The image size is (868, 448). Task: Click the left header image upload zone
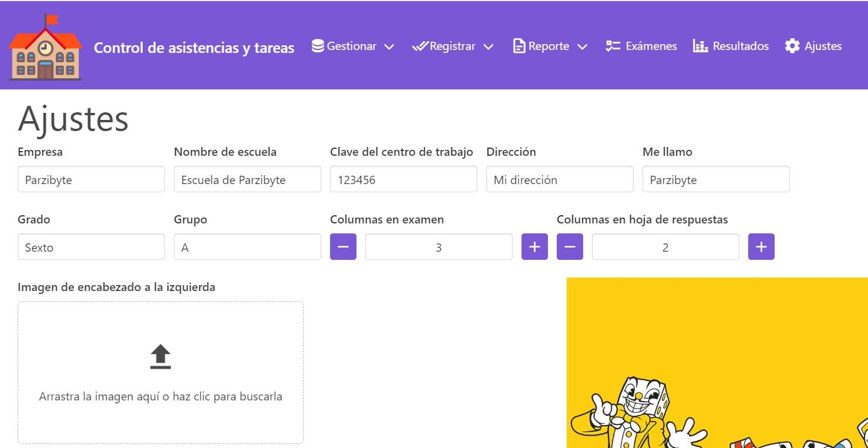[160, 373]
